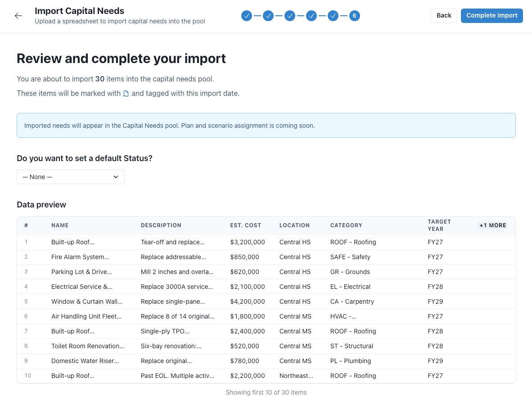The height and width of the screenshot is (409, 532).
Task: Click the Back button
Action: 444,16
